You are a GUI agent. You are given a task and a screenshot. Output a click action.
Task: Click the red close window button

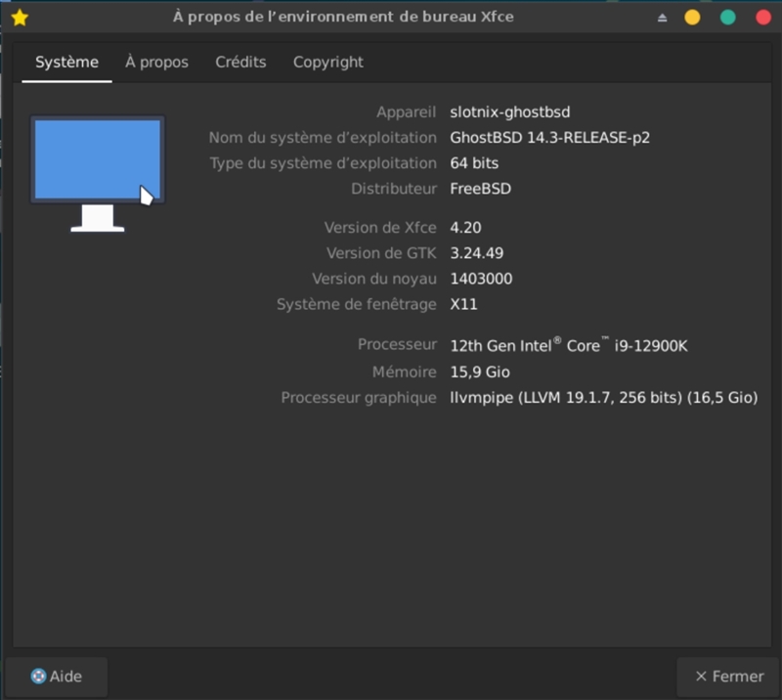(763, 18)
